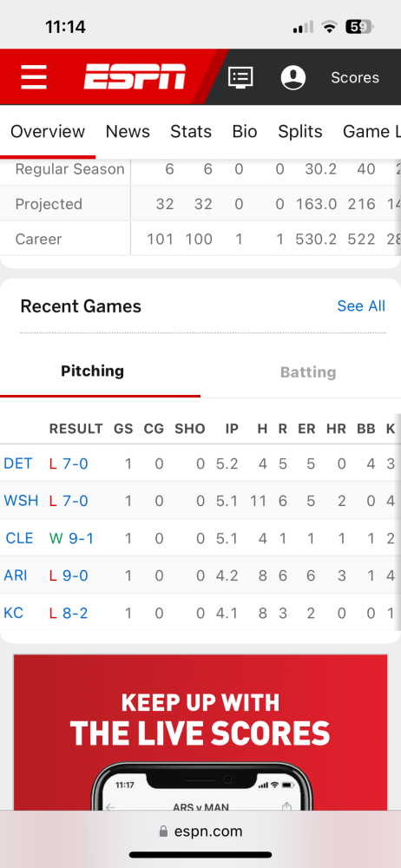Switch to the Stats tab
The width and height of the screenshot is (401, 868).
coord(191,131)
